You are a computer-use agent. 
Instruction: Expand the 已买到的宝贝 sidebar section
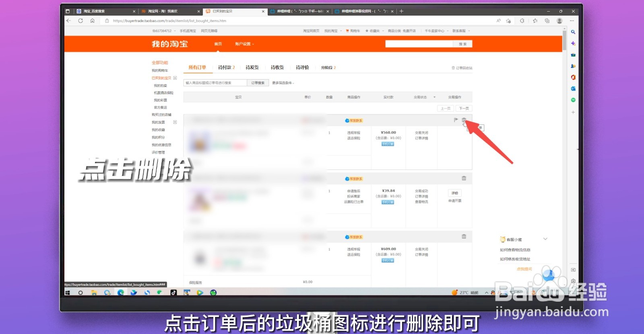coord(175,78)
